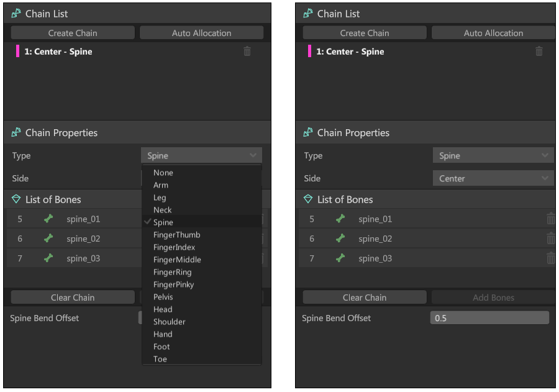Open the Type dropdown in the right panel

pos(493,156)
